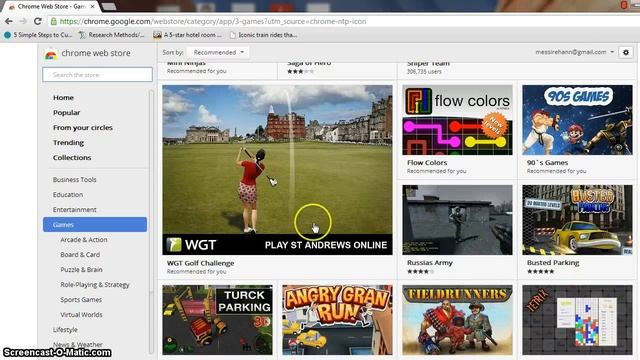This screenshot has height=360, width=640.
Task: Open Role-Playing & Strategy subcategory
Action: tap(95, 284)
